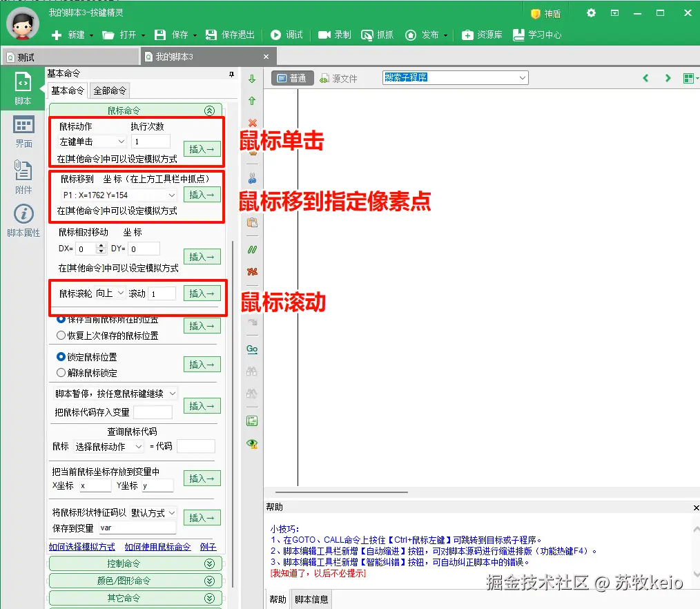The height and width of the screenshot is (609, 700).
Task: Click the red uncomment icon
Action: [252, 271]
